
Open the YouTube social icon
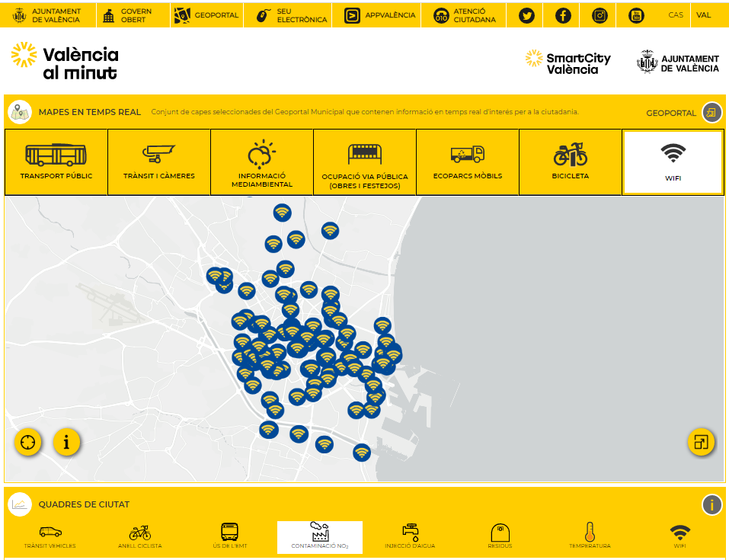[637, 15]
